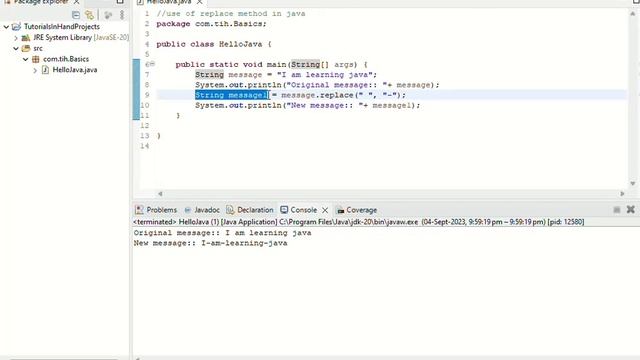
Task: Click the println New message line
Action: pyautogui.click(x=308, y=105)
